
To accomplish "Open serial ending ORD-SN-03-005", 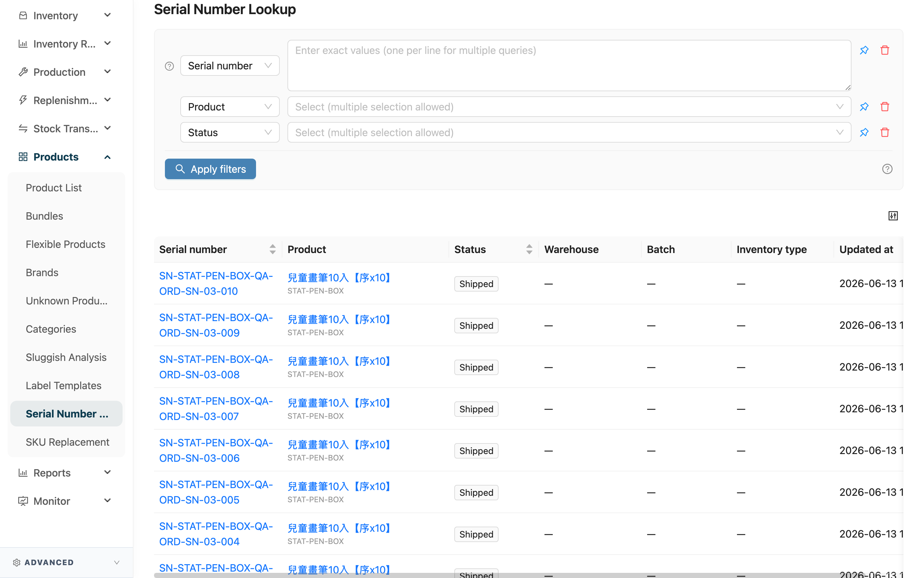I will [x=216, y=492].
